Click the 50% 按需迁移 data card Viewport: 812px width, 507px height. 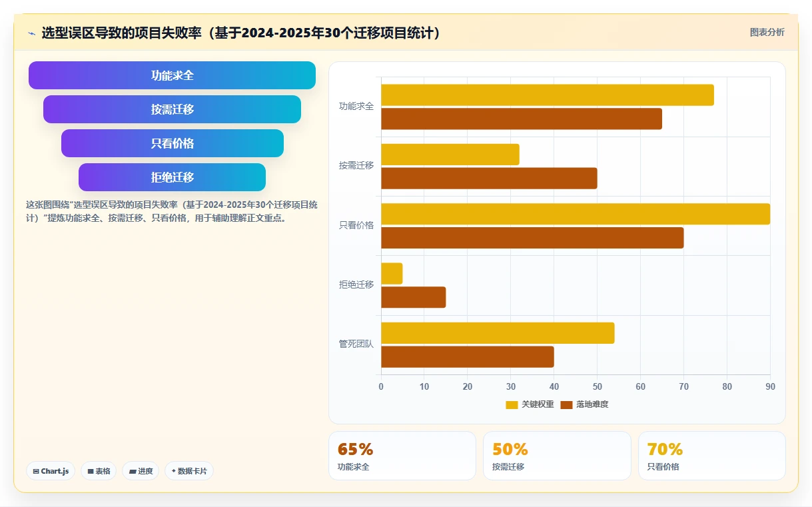(557, 456)
